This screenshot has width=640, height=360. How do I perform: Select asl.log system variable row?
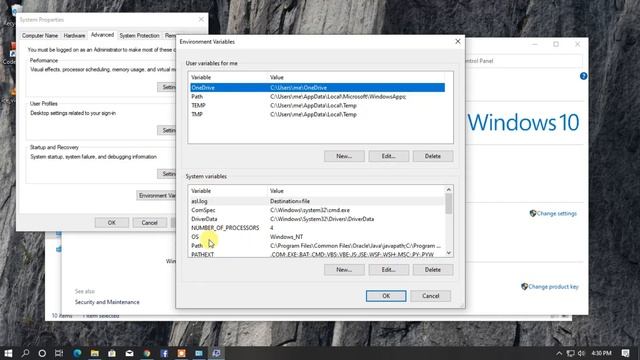point(317,201)
